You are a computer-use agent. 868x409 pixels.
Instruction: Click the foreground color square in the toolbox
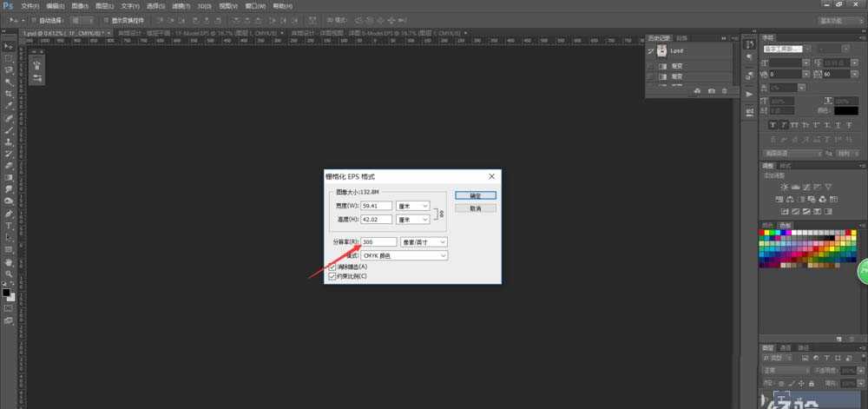pyautogui.click(x=7, y=292)
